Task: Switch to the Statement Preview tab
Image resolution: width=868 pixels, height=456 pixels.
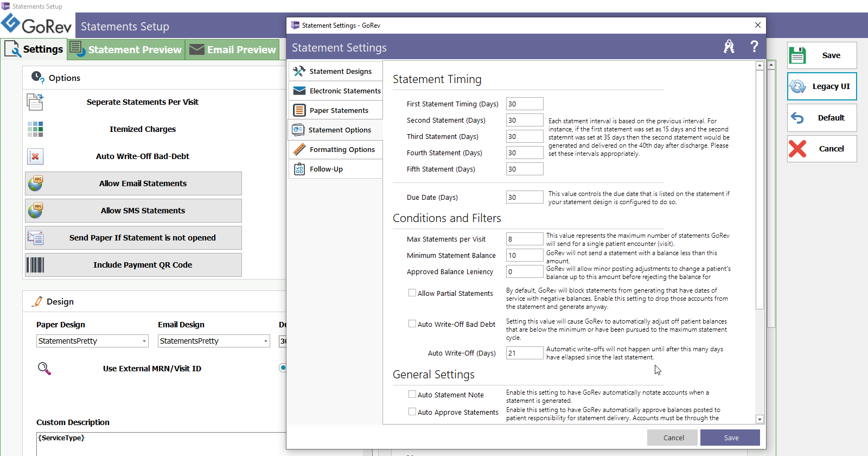Action: point(126,49)
